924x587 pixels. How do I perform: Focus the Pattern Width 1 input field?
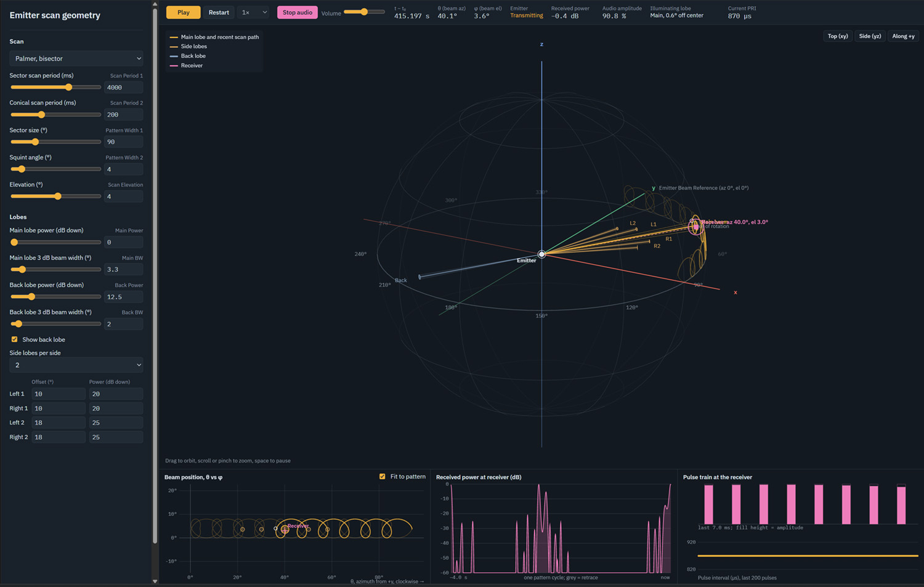124,142
